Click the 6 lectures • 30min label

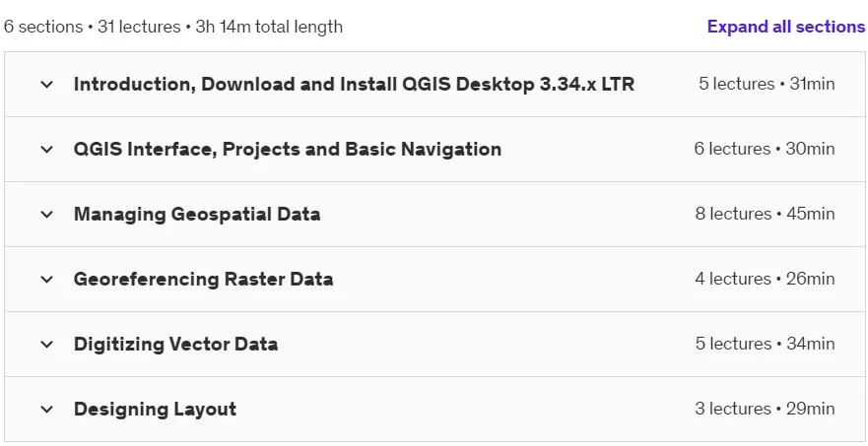[x=765, y=149]
